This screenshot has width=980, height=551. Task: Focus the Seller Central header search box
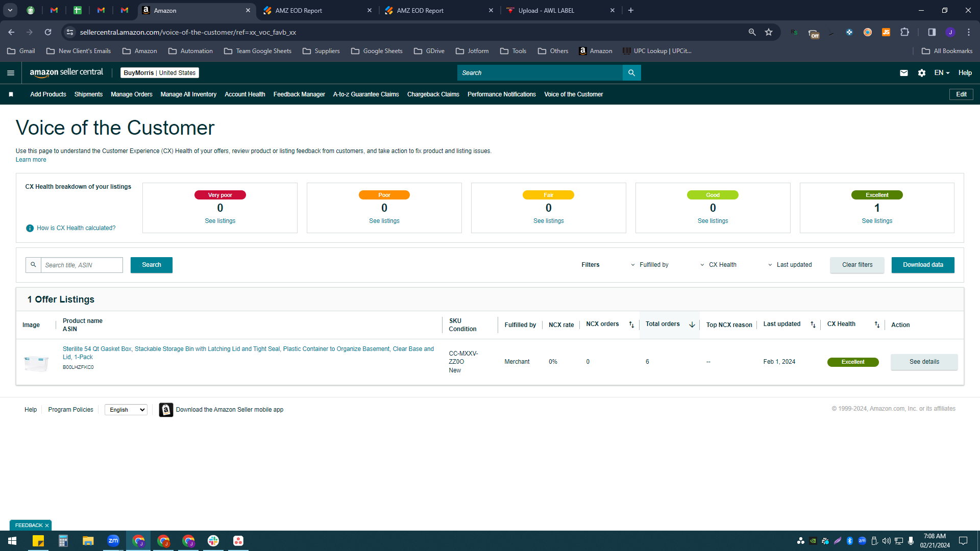(x=540, y=73)
